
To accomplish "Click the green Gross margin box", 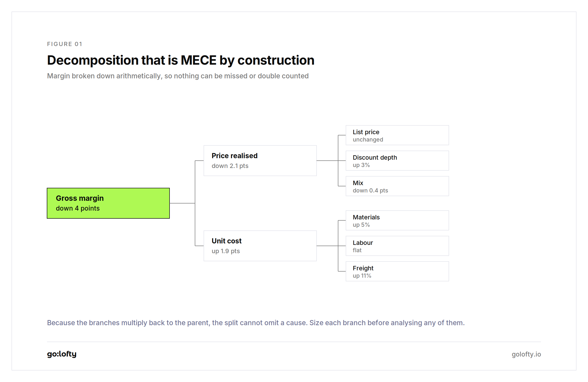I will coord(108,203).
